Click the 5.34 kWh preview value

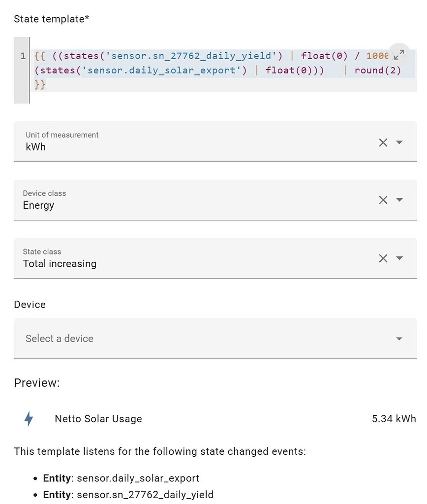click(x=394, y=419)
